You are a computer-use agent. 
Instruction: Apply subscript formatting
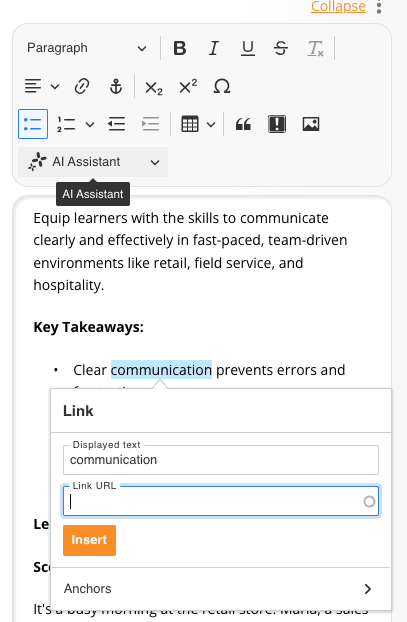(154, 87)
